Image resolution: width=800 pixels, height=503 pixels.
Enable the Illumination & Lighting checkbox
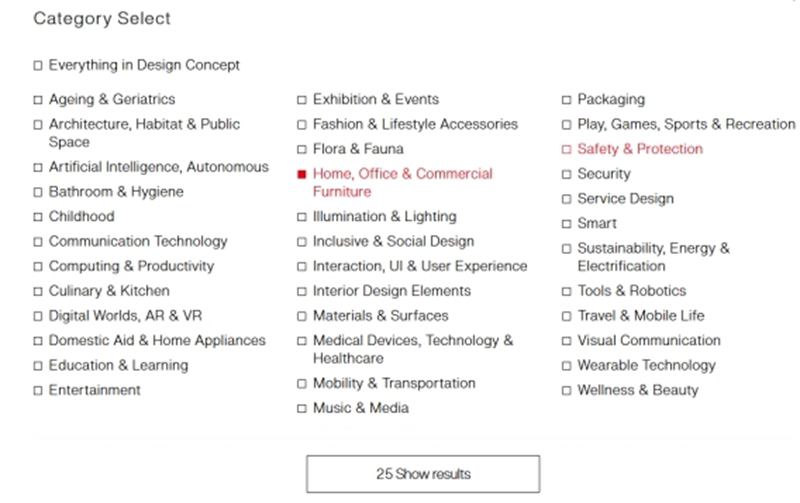point(302,217)
